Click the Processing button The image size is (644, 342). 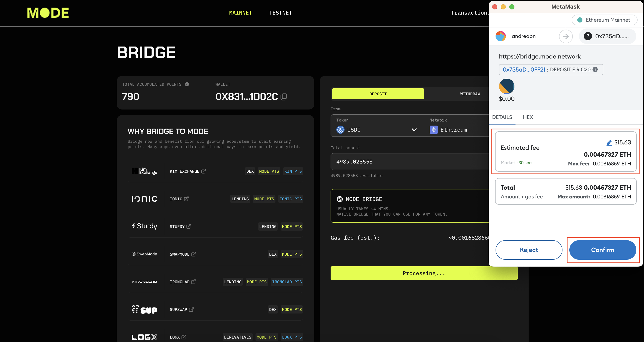(x=424, y=273)
